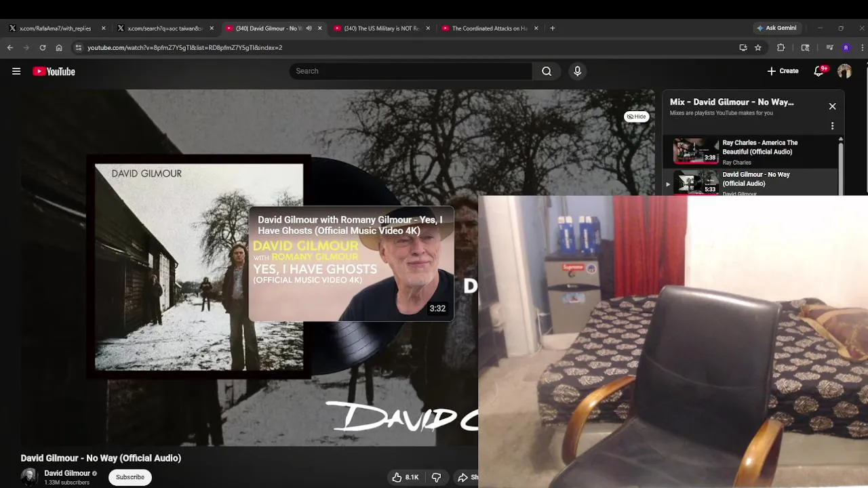The height and width of the screenshot is (488, 868).
Task: Switch to the x.com/RafaAma7/with_replies tab
Action: pyautogui.click(x=54, y=28)
